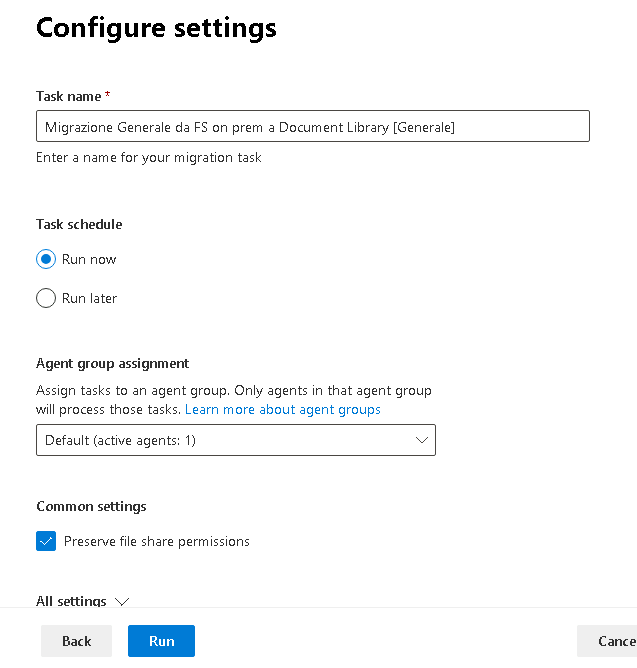Viewport: 637px width, 668px height.
Task: Click the Agent group assignment heading
Action: (x=112, y=363)
